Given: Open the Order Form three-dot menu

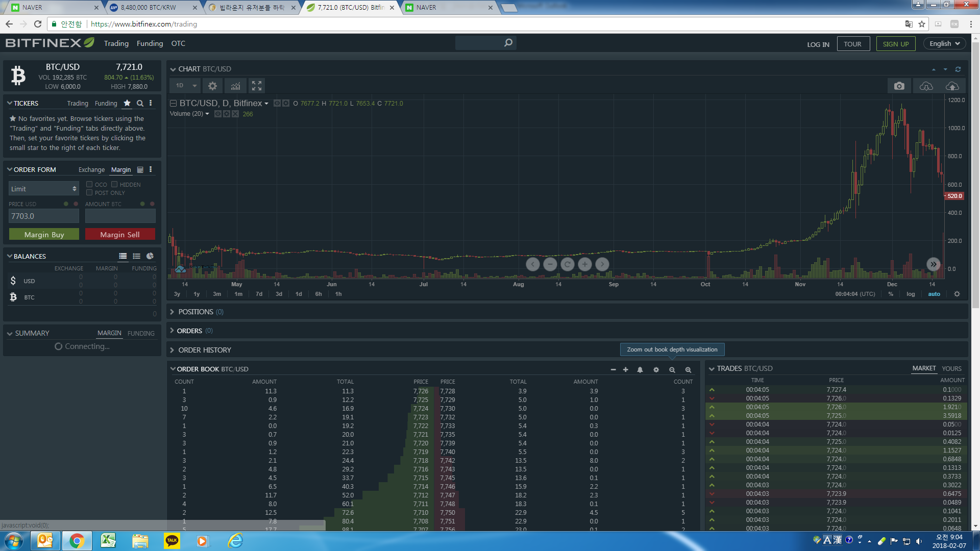Looking at the screenshot, I should (151, 169).
